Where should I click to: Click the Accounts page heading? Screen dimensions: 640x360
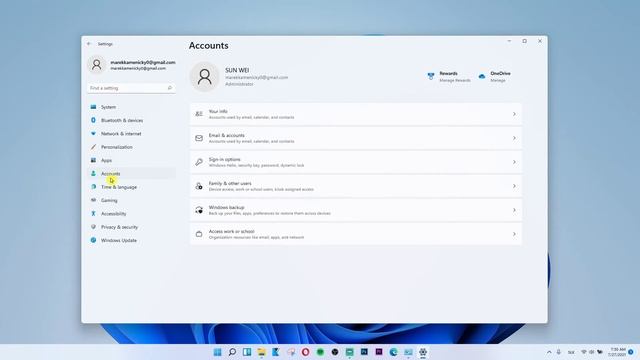coord(209,46)
